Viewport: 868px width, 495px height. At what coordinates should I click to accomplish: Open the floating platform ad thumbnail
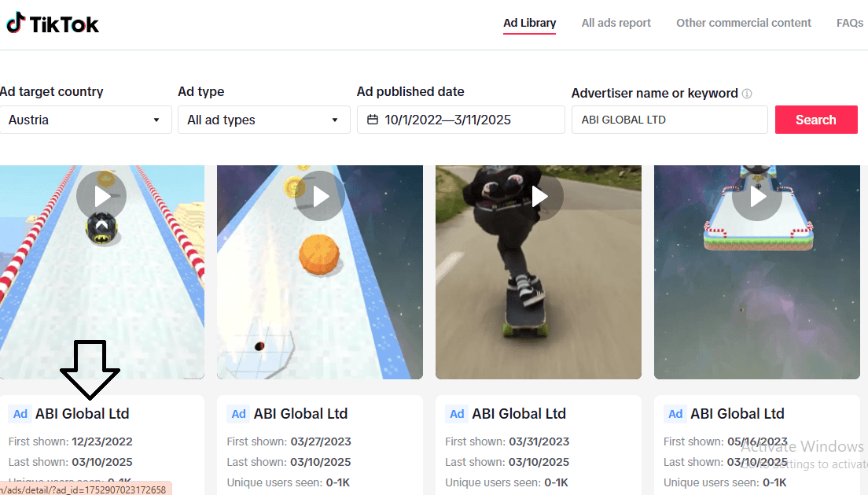pos(756,272)
